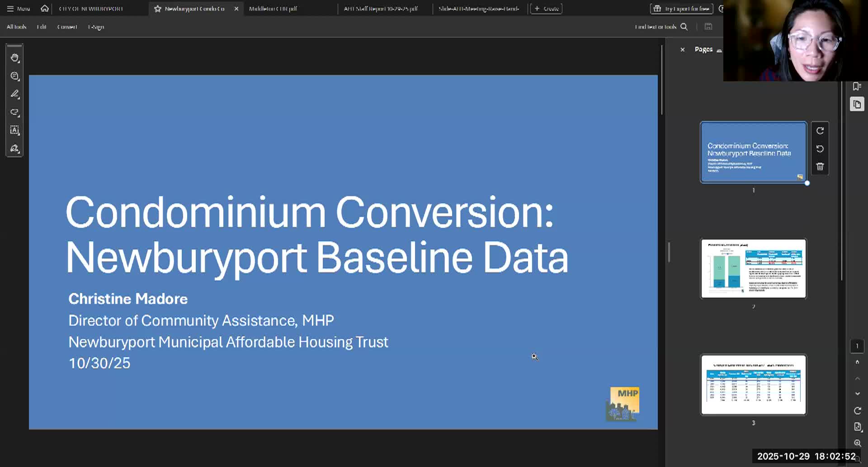Toggle the Pages thumbnails panel button

pos(857,105)
